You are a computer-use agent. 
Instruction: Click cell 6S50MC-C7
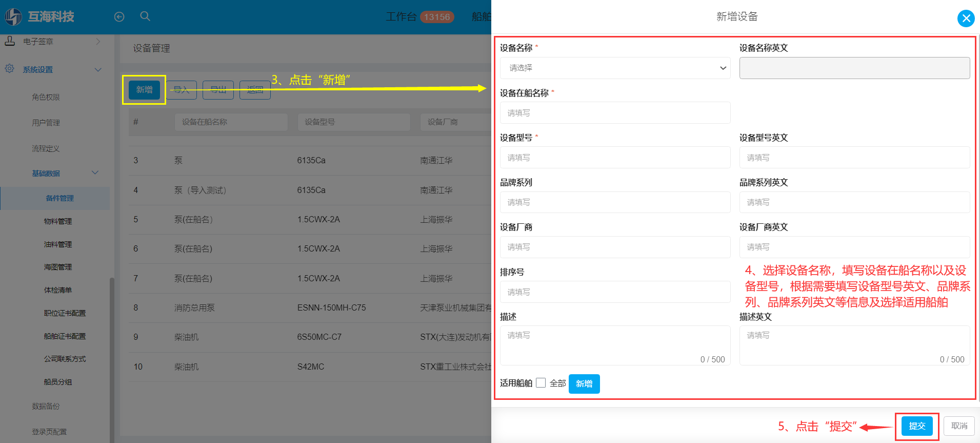tap(319, 337)
